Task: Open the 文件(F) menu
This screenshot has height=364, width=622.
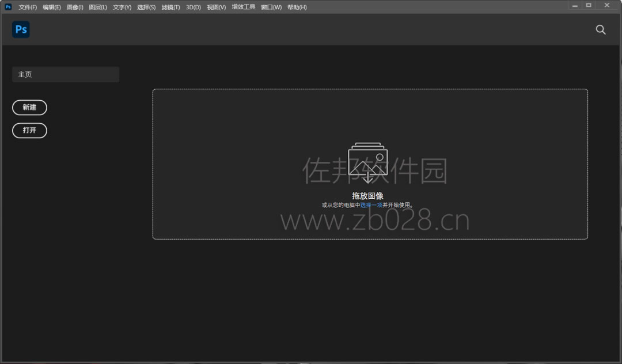Action: (28, 7)
